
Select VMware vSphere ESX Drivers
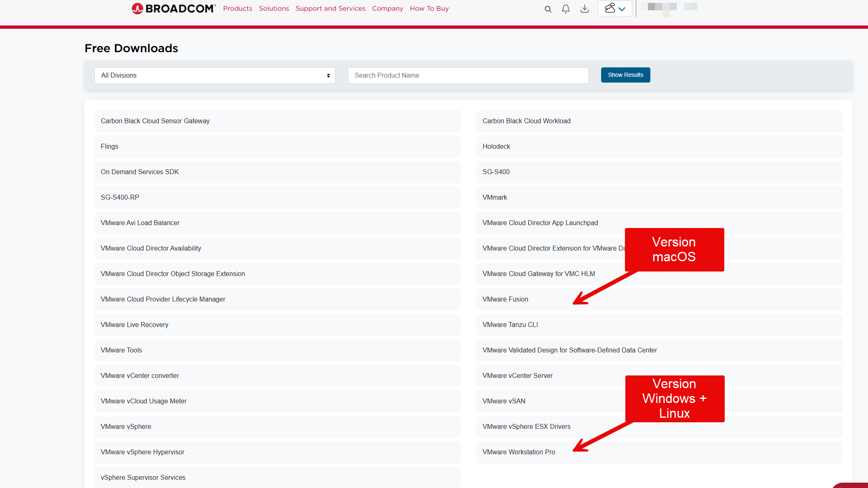(x=659, y=427)
